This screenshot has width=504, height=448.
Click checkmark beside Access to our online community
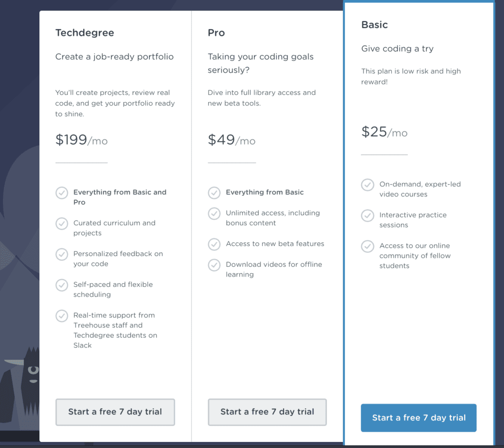point(367,246)
